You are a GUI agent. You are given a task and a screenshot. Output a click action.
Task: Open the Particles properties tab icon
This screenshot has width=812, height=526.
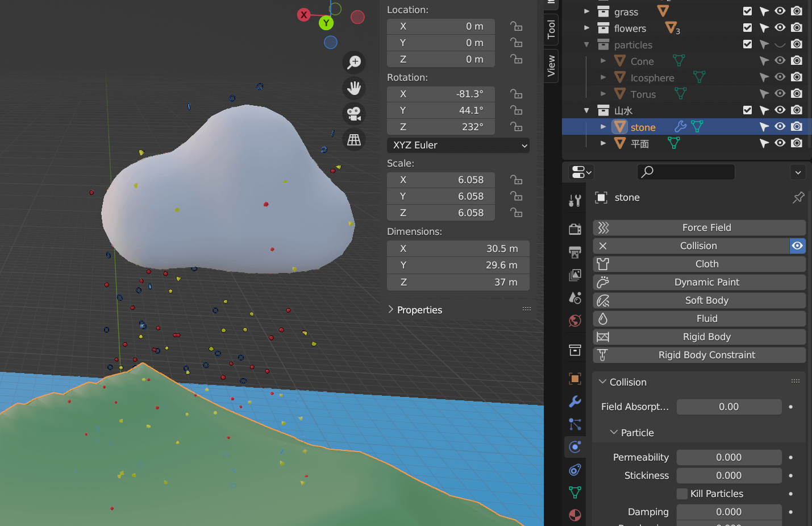coord(575,424)
